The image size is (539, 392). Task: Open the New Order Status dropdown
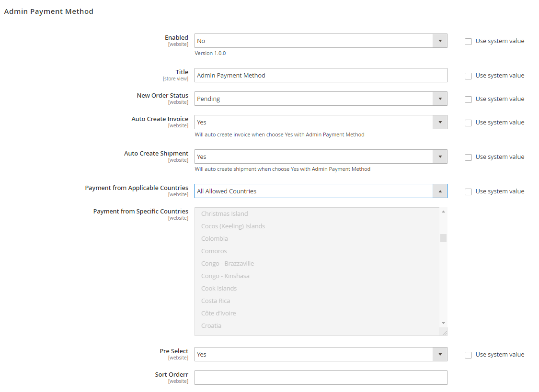(321, 99)
